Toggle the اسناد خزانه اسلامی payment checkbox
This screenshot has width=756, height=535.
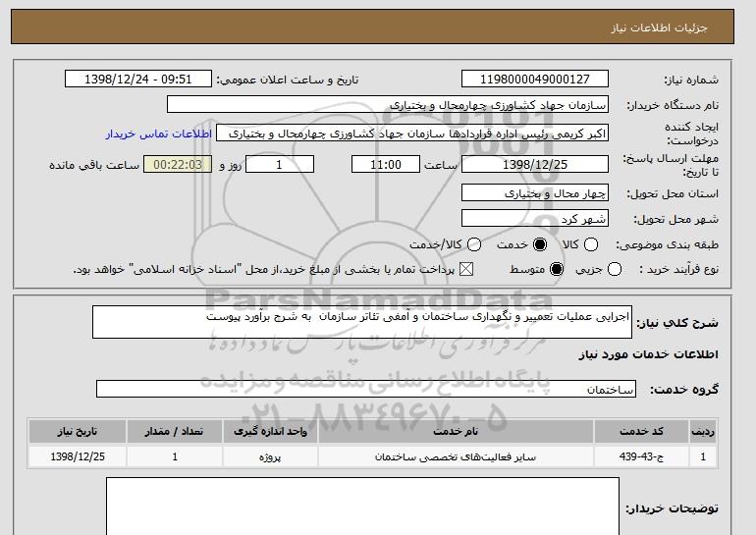465,269
